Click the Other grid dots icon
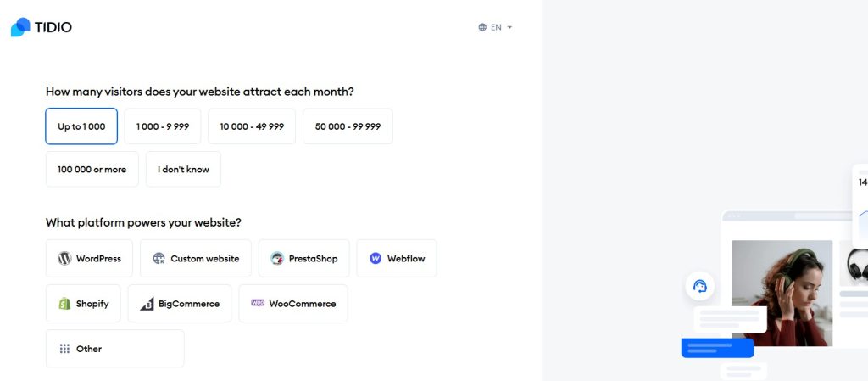 pos(64,349)
